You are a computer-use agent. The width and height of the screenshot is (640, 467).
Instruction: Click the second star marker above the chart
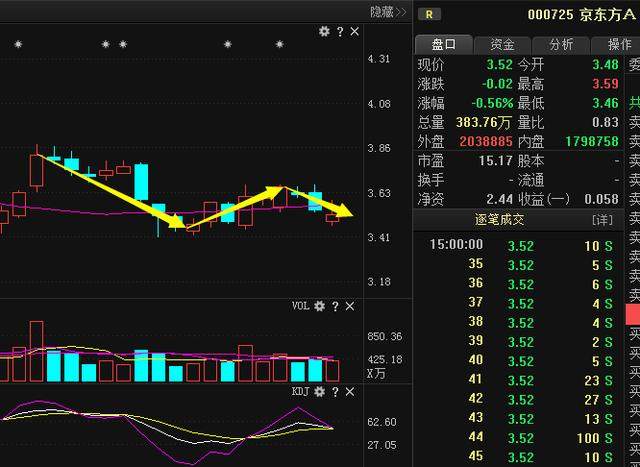(x=106, y=44)
